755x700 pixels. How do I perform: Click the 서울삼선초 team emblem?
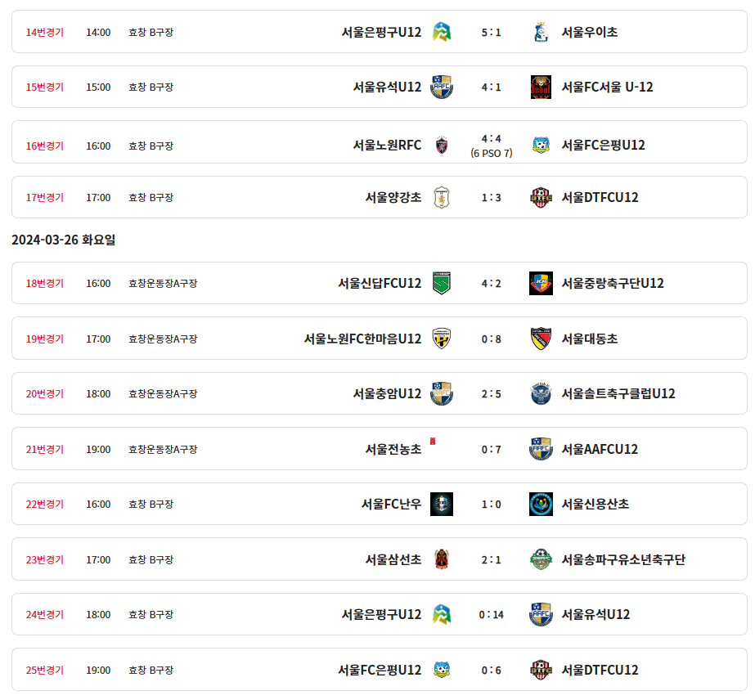click(442, 559)
